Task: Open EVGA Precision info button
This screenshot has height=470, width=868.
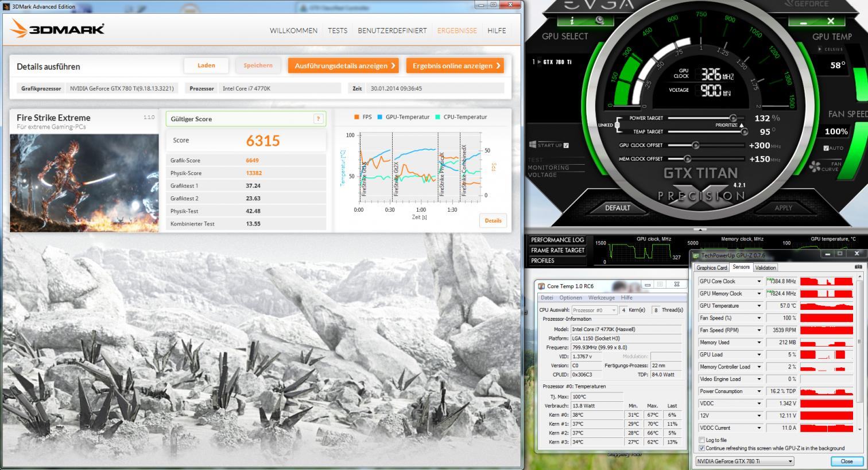Action: tap(572, 21)
